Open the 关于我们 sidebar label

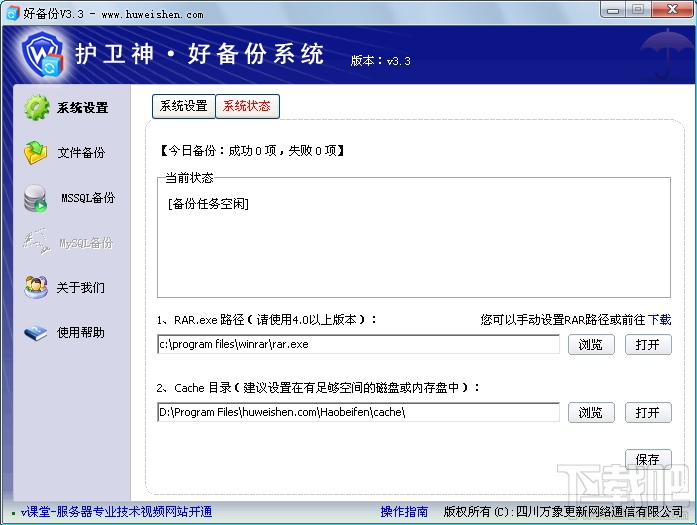tap(80, 288)
